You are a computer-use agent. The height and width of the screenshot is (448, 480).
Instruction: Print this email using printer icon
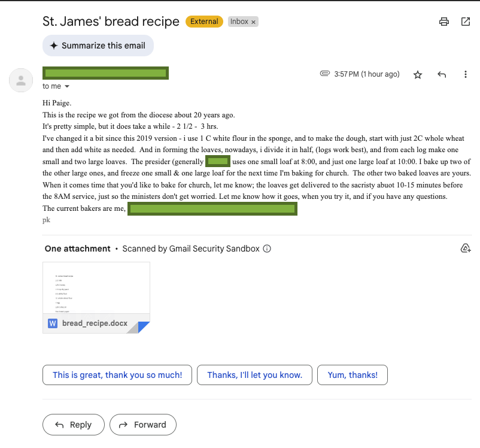pos(444,22)
